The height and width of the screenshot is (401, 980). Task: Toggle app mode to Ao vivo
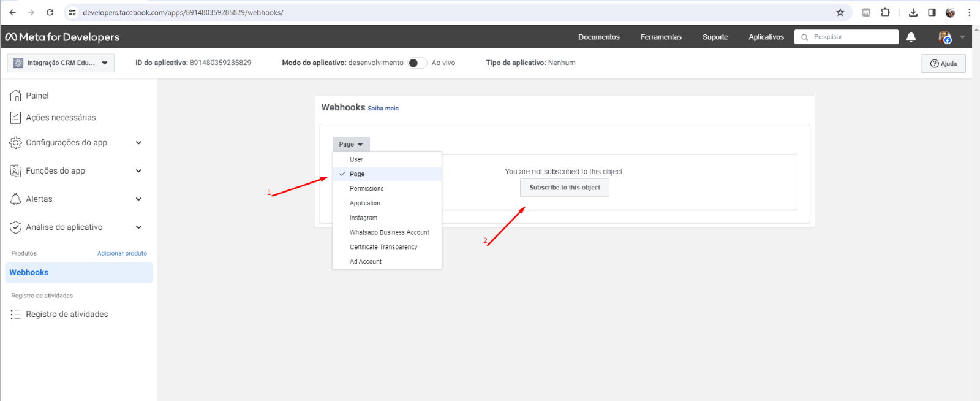click(x=418, y=63)
